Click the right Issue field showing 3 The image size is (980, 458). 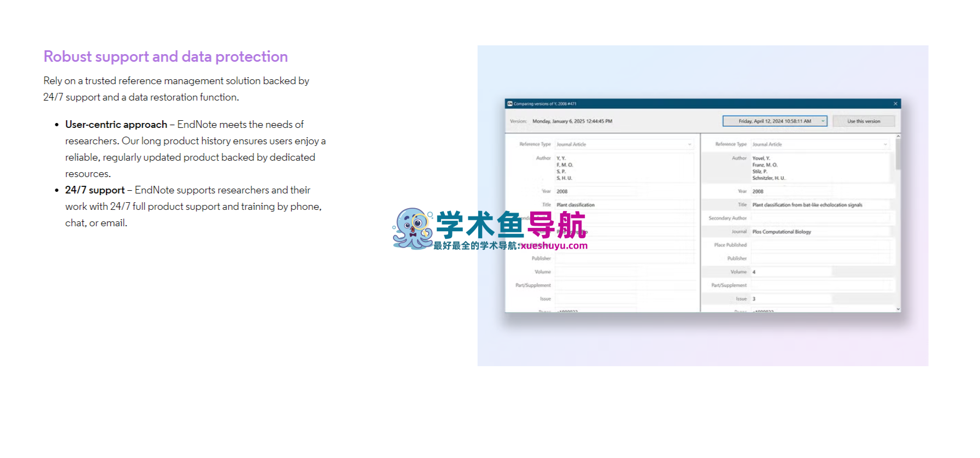[x=791, y=299]
